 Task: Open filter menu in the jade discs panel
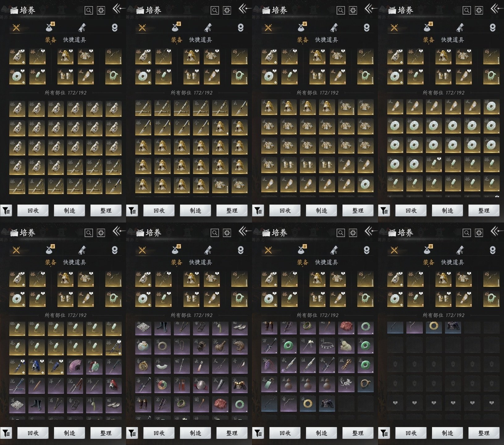point(384,211)
